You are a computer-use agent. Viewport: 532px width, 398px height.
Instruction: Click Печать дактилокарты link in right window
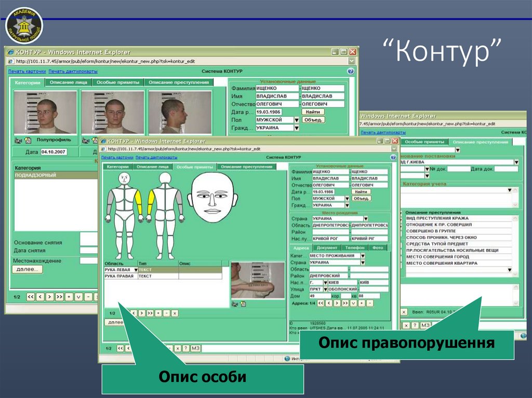click(x=383, y=132)
